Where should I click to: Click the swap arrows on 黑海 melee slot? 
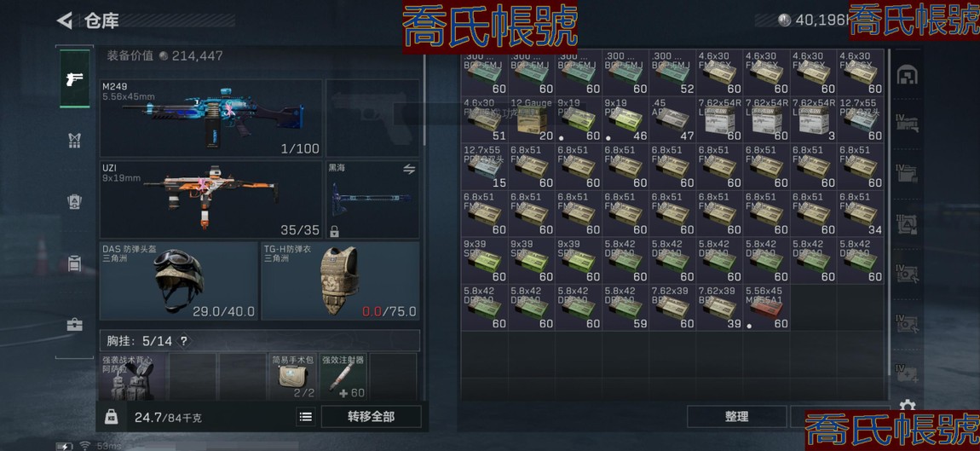pyautogui.click(x=409, y=169)
